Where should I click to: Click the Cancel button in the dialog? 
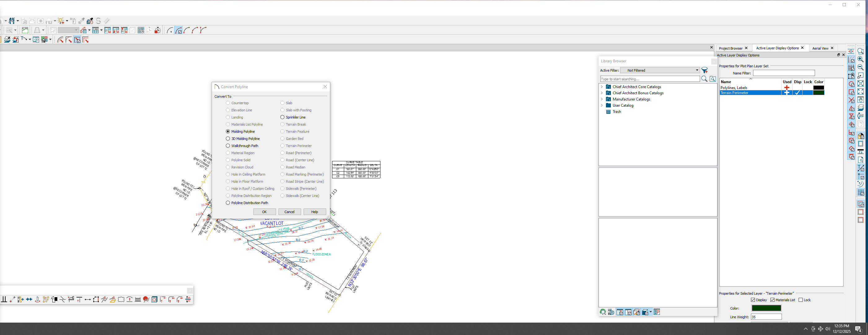coord(289,212)
